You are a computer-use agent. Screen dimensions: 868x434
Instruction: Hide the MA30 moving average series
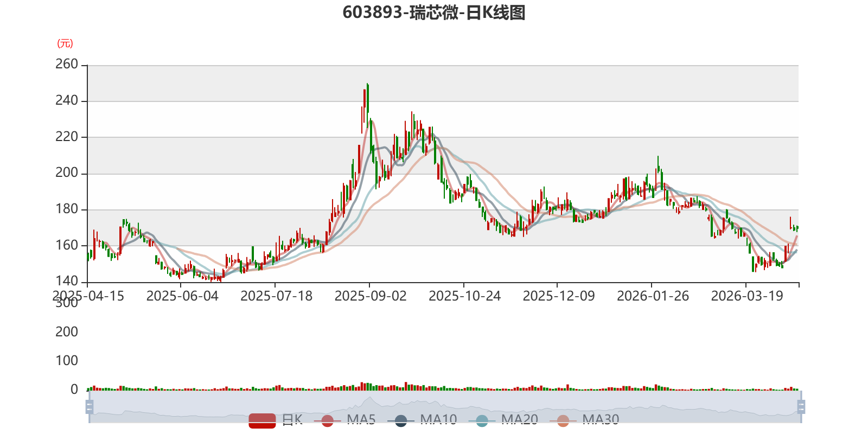[x=584, y=420]
